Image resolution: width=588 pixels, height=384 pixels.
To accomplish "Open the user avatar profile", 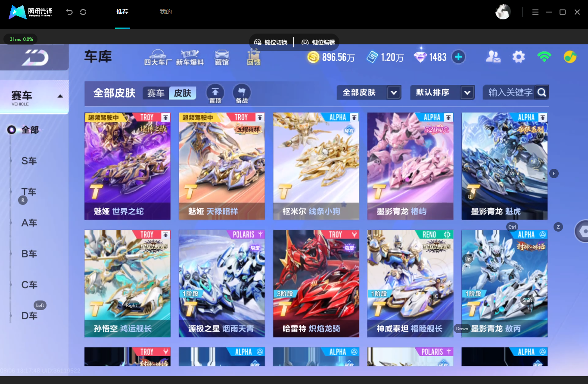I will (503, 12).
